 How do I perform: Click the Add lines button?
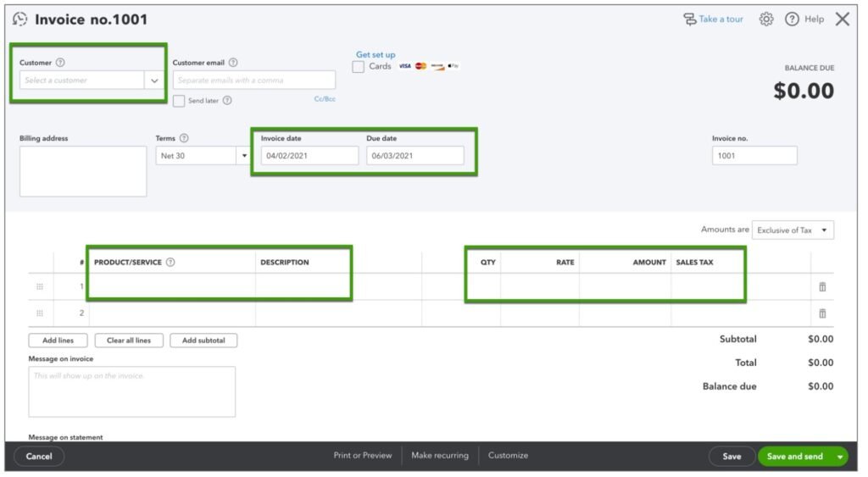58,341
